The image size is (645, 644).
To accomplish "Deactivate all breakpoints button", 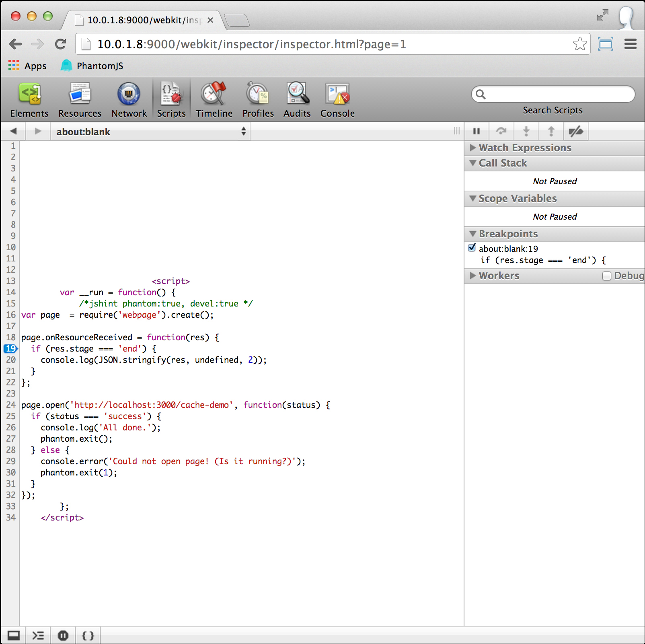I will [x=576, y=131].
